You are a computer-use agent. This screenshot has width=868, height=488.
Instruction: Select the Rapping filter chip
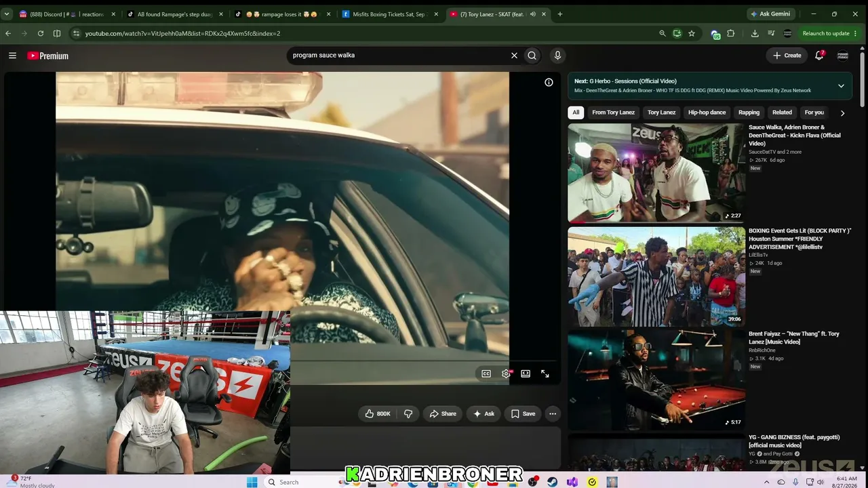coord(749,113)
